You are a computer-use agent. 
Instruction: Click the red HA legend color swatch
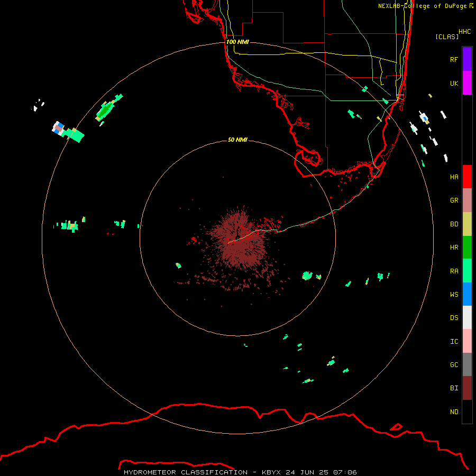click(467, 177)
